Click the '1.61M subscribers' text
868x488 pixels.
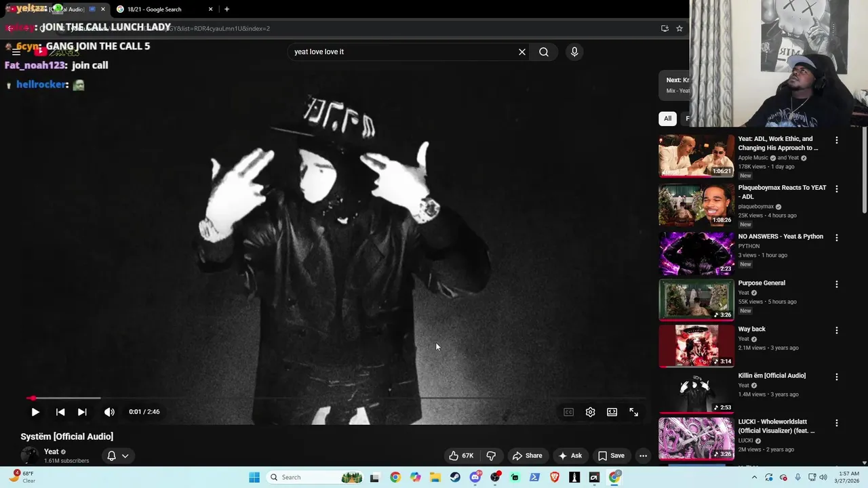[66, 461]
